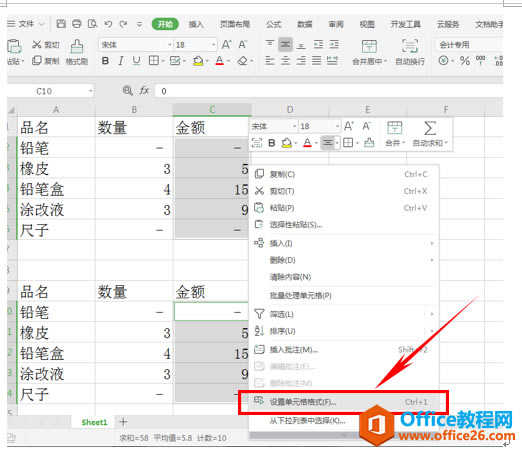Click Merge and Center (合并居中) button
The image size is (522, 453).
click(x=369, y=52)
